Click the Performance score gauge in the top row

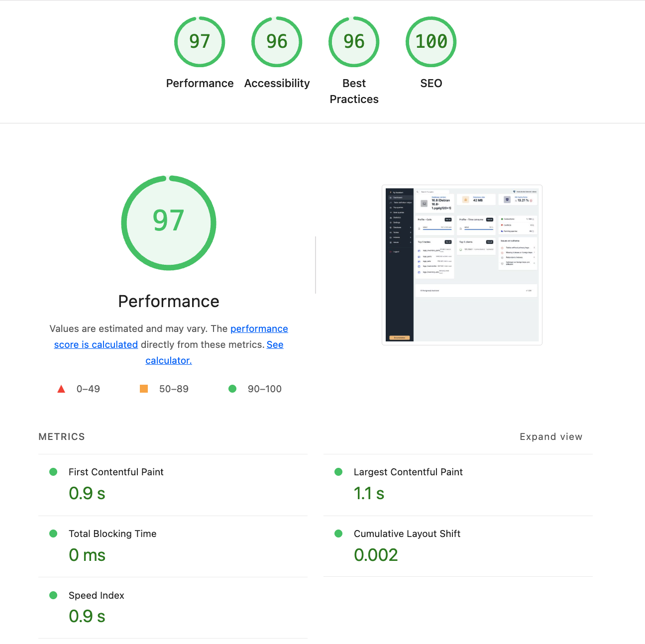[200, 42]
